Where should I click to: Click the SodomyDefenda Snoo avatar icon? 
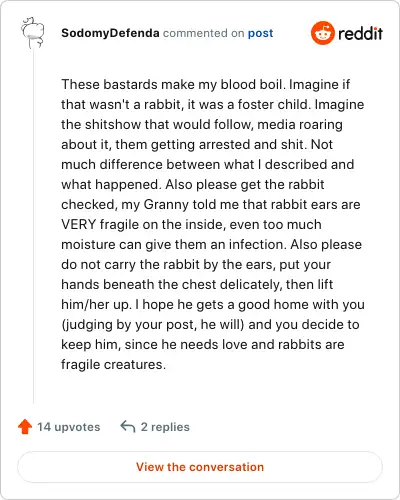click(x=33, y=33)
